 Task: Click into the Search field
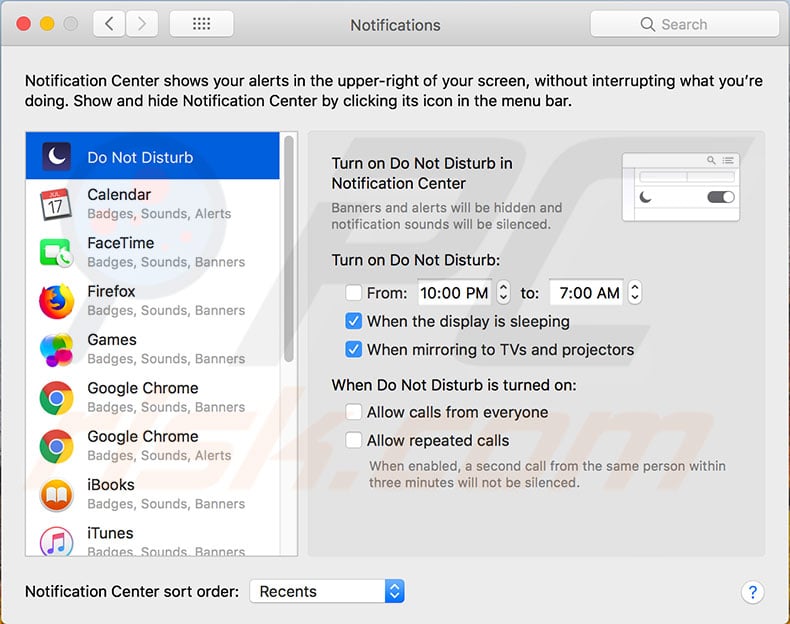pyautogui.click(x=684, y=24)
